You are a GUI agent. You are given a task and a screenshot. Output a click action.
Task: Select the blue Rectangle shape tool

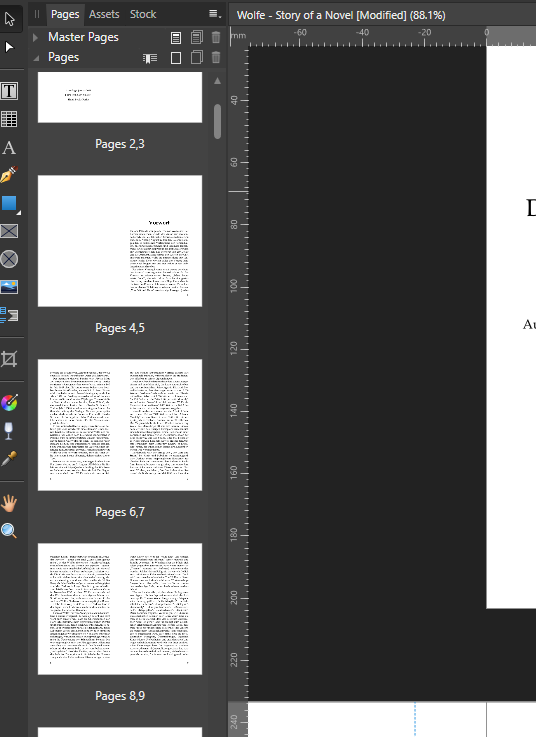click(9, 204)
